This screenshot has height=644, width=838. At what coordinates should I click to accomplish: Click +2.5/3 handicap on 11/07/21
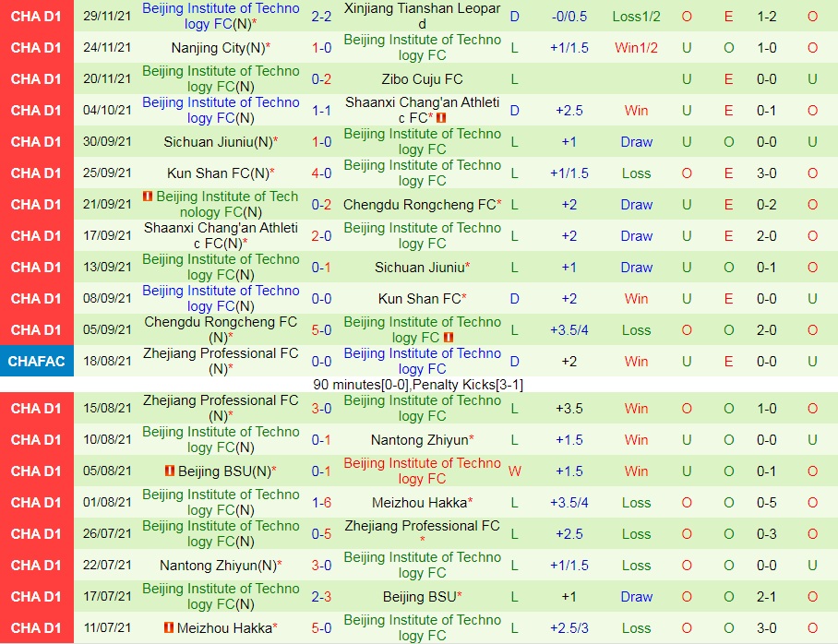(569, 628)
